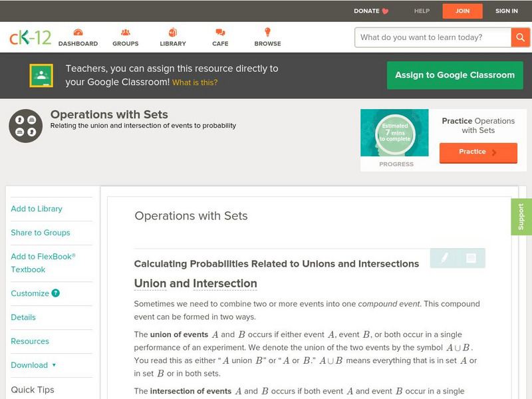The width and height of the screenshot is (532, 399).
Task: Open the Groups icon
Action: [125, 33]
